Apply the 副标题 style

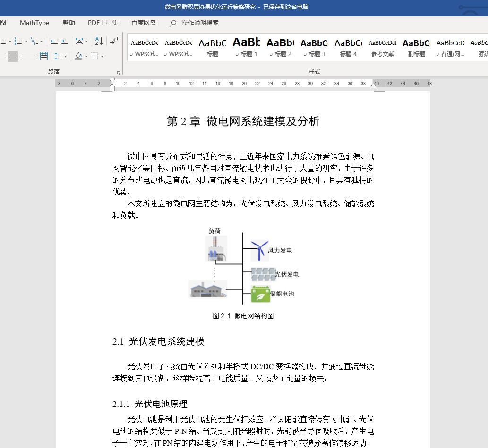416,48
